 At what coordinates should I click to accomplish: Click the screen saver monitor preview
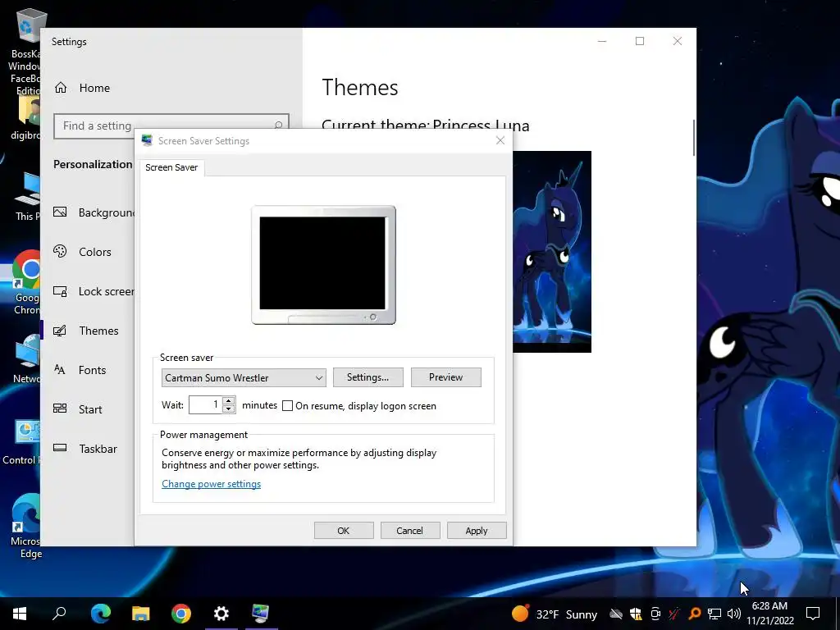point(323,265)
